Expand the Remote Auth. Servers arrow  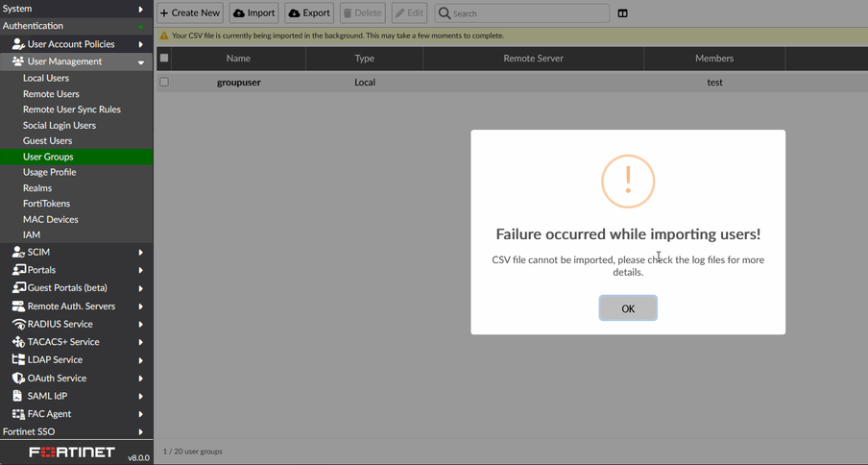coord(140,306)
